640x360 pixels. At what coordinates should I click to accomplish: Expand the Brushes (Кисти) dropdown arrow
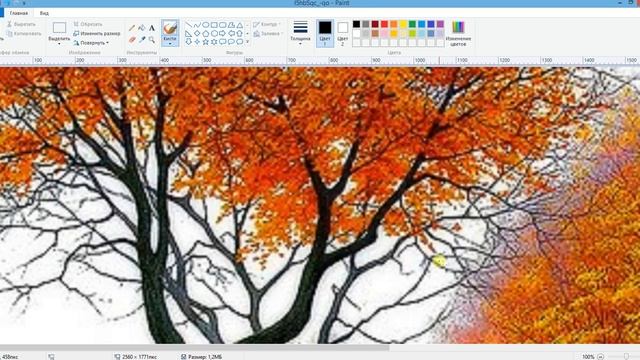(x=170, y=44)
